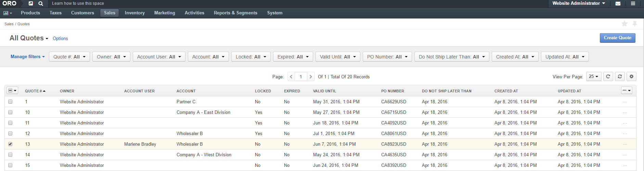Open the Inventory menu
644x171 pixels.
[134, 13]
